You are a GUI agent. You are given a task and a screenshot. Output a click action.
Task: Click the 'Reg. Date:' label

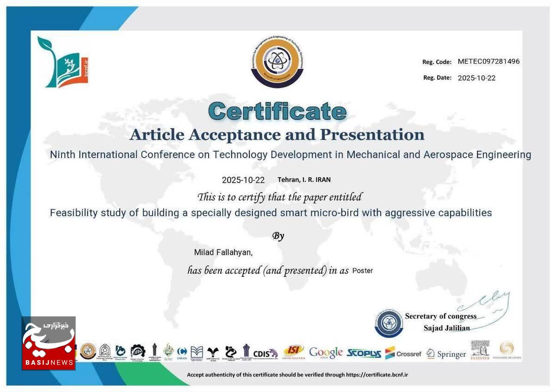click(437, 78)
